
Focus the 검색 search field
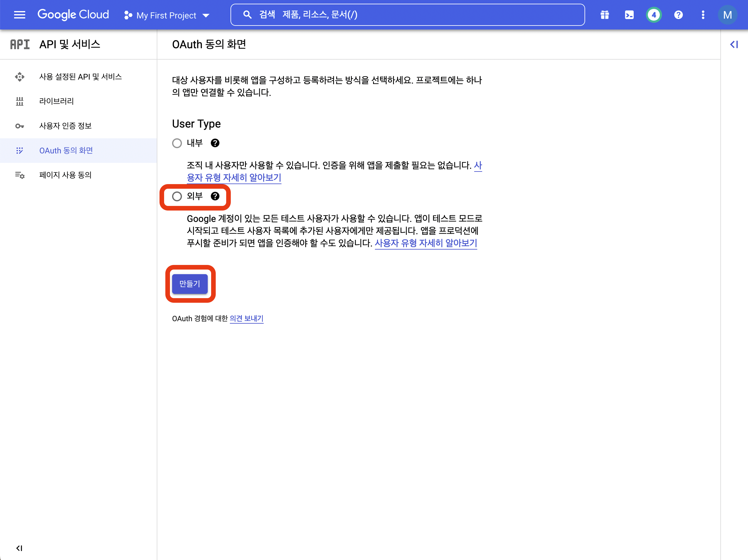click(407, 15)
